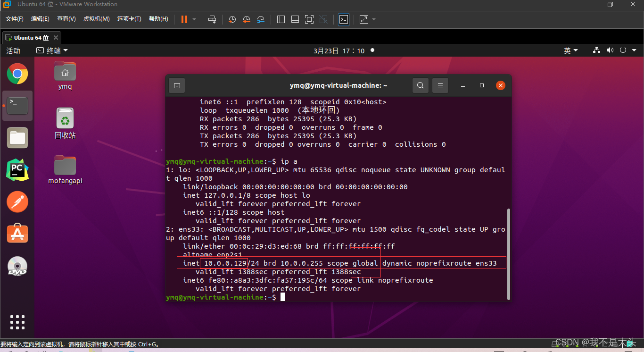Screen dimensions: 644x352
Task: Launch Google Chrome from the dock
Action: 17,74
